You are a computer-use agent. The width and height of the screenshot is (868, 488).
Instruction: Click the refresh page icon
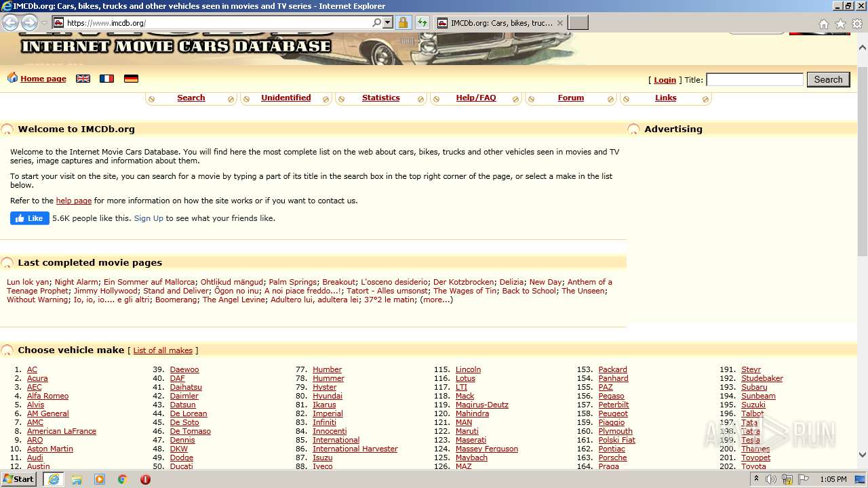tap(422, 22)
